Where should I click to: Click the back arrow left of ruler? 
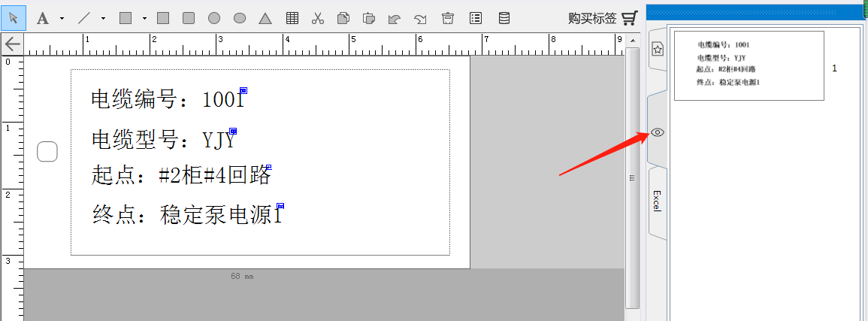click(x=12, y=44)
